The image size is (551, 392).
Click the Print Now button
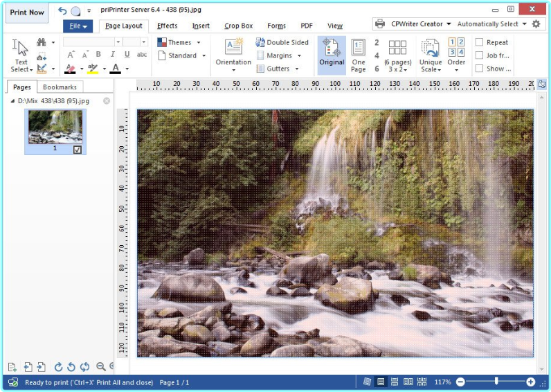pos(27,12)
